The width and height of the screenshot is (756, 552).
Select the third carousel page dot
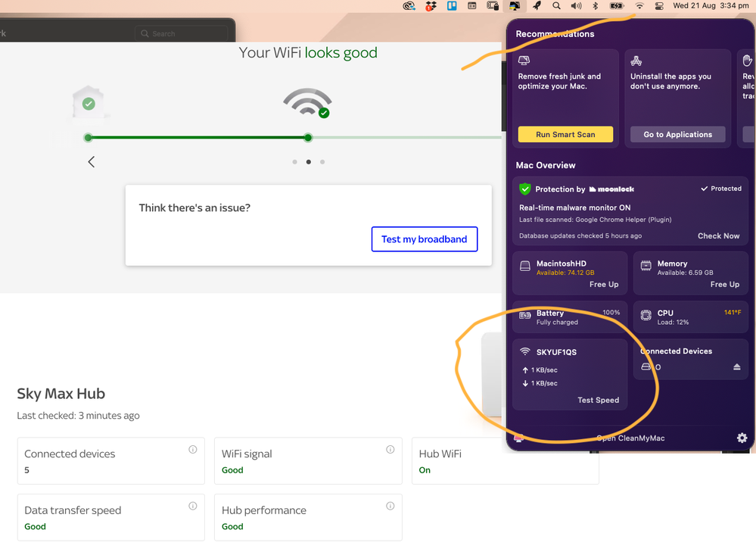[x=322, y=162]
